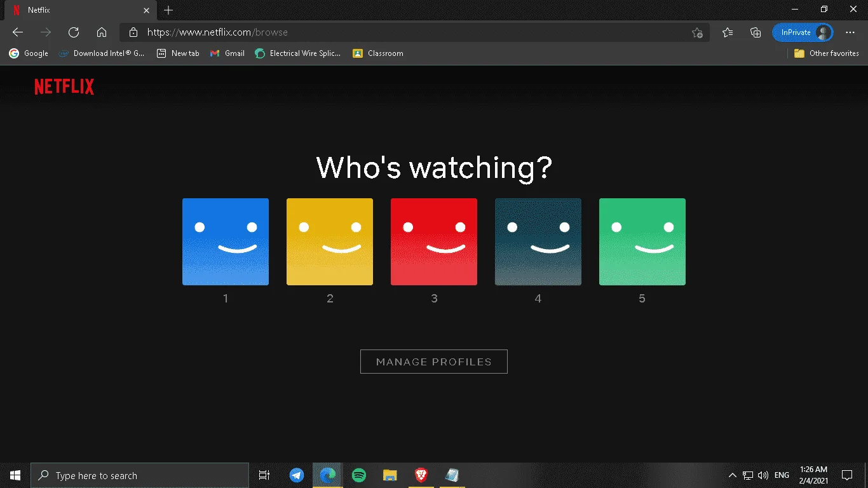Open the Windows Start menu
The image size is (868, 488).
click(15, 475)
